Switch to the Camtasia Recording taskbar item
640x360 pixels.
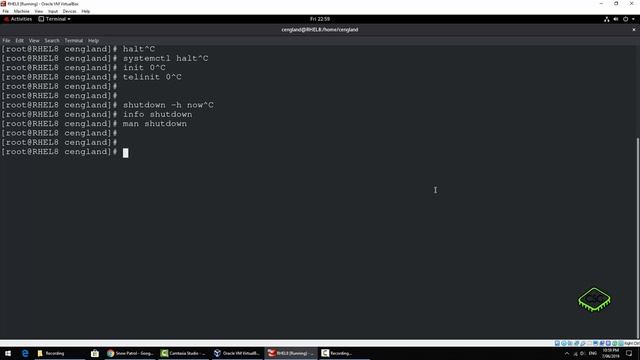[x=344, y=353]
